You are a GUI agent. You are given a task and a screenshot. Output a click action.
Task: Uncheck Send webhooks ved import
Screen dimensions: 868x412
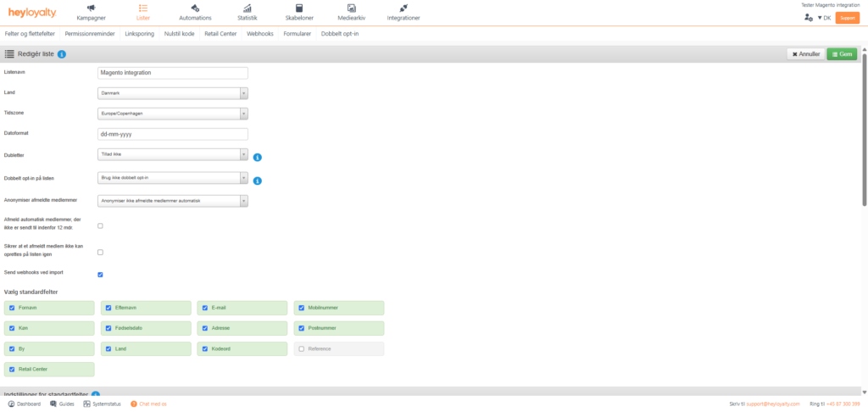(100, 275)
